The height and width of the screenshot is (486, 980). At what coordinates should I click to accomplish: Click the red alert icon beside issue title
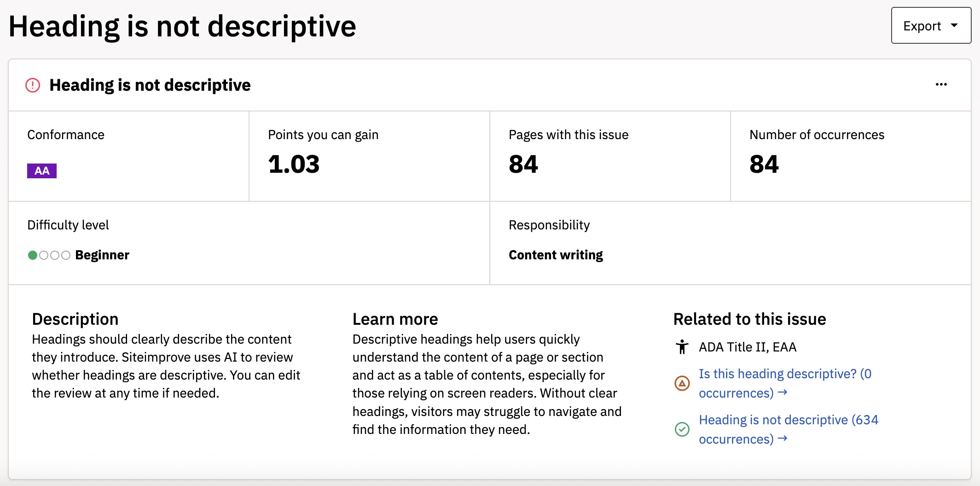[x=33, y=85]
